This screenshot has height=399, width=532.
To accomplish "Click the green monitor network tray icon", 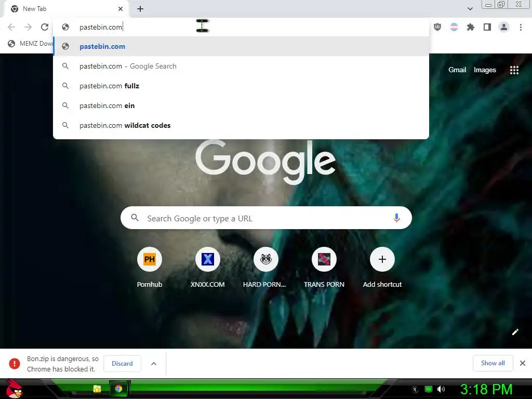I will 429,389.
